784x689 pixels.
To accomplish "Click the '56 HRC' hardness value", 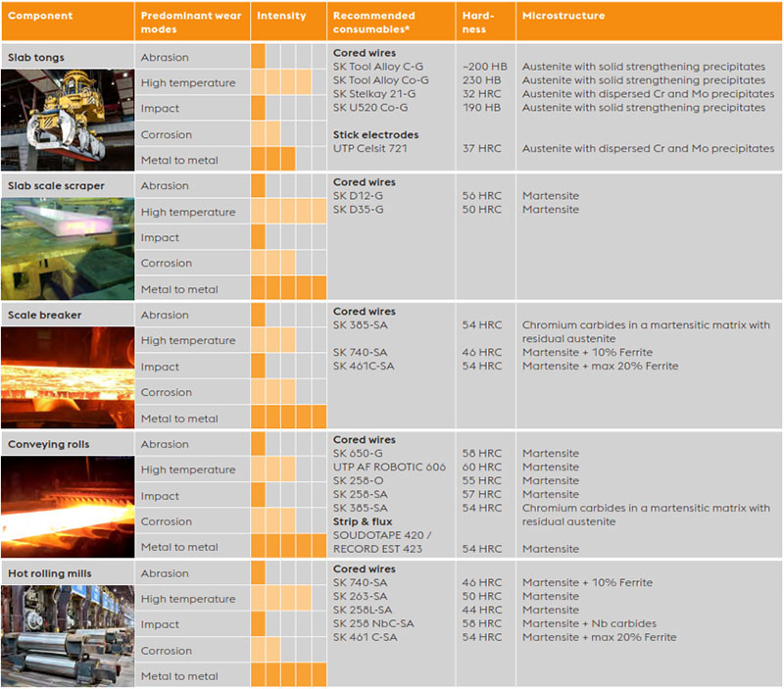I will (481, 195).
